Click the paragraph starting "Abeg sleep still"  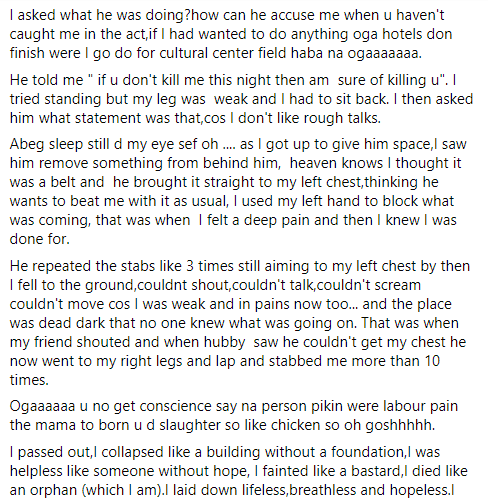coord(238,191)
